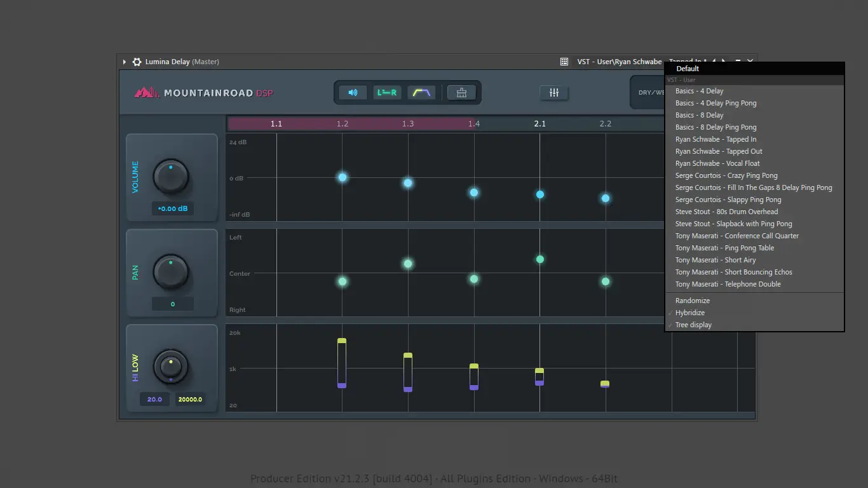Viewport: 868px width, 488px height.
Task: Open the mixer sliders settings icon
Action: 554,93
